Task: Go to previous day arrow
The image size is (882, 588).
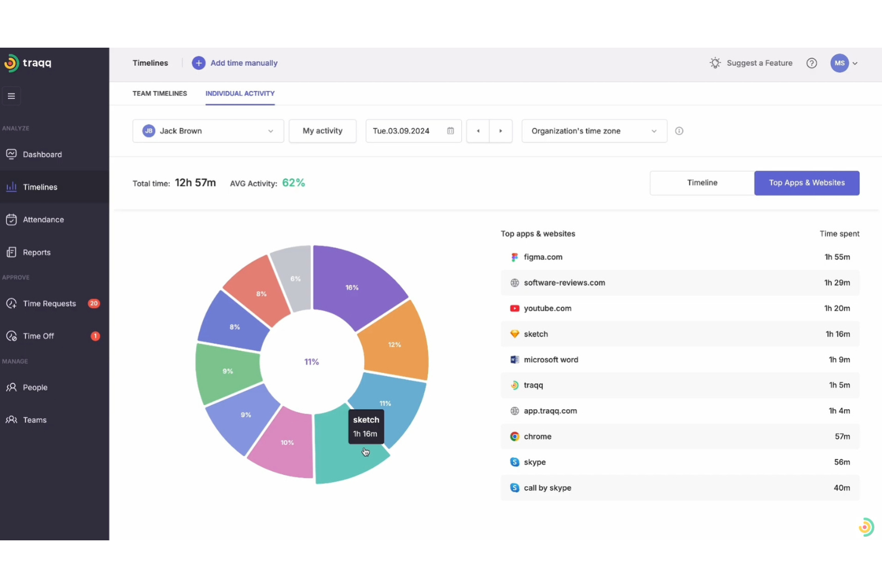Action: click(x=478, y=131)
